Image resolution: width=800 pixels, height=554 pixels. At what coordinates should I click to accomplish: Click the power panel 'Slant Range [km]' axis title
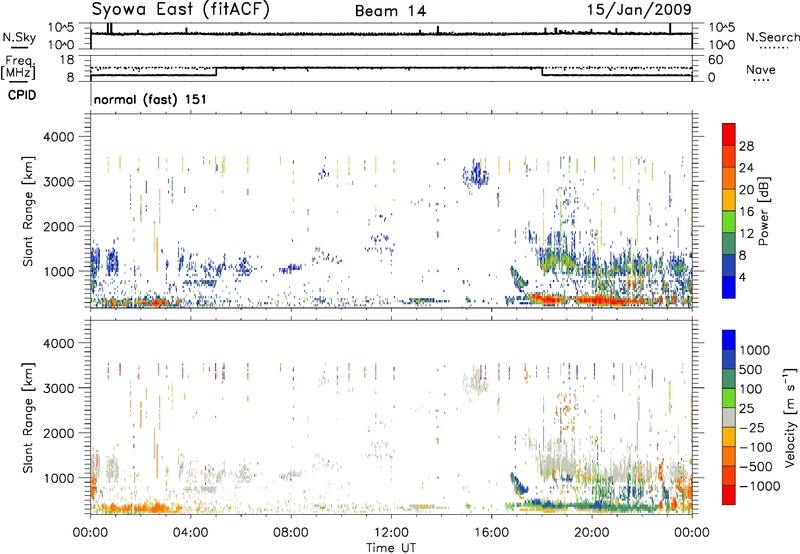pyautogui.click(x=28, y=211)
